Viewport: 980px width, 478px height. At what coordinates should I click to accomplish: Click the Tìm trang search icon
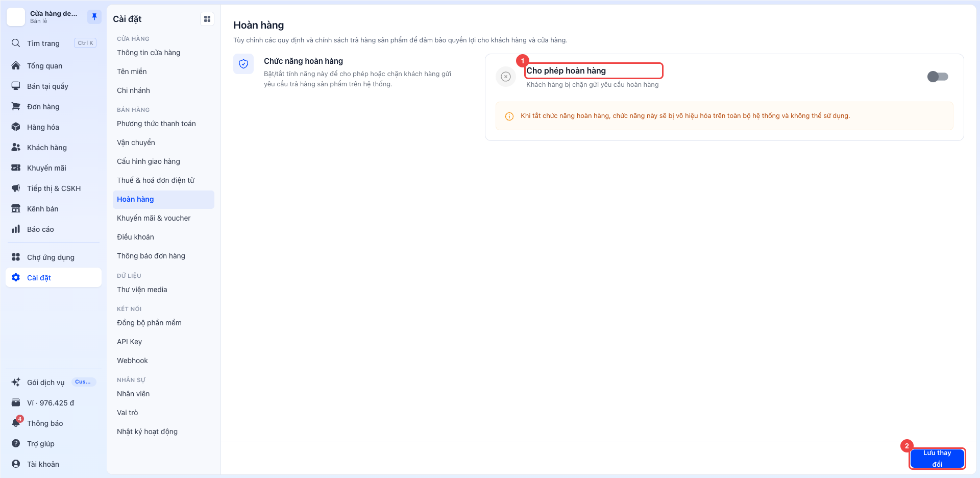[16, 43]
